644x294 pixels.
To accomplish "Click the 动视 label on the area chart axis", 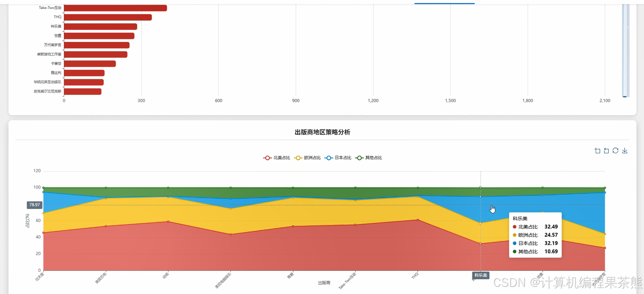I will tap(166, 275).
